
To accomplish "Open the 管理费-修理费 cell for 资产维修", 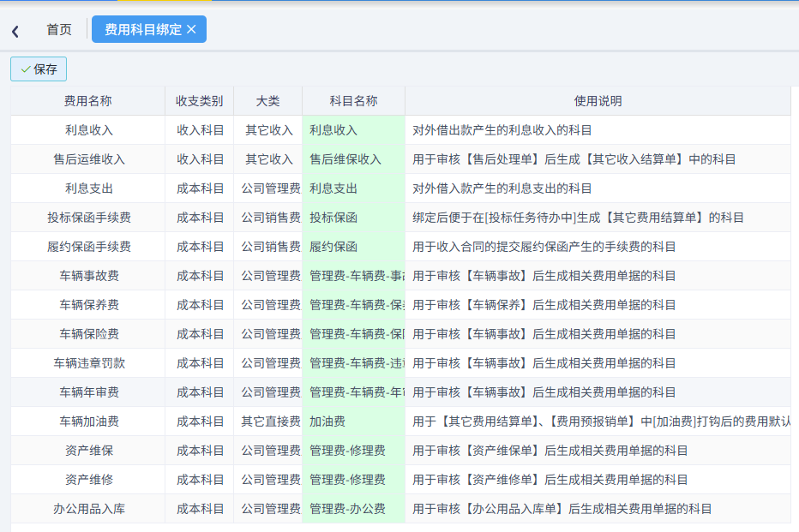I will pyautogui.click(x=354, y=479).
